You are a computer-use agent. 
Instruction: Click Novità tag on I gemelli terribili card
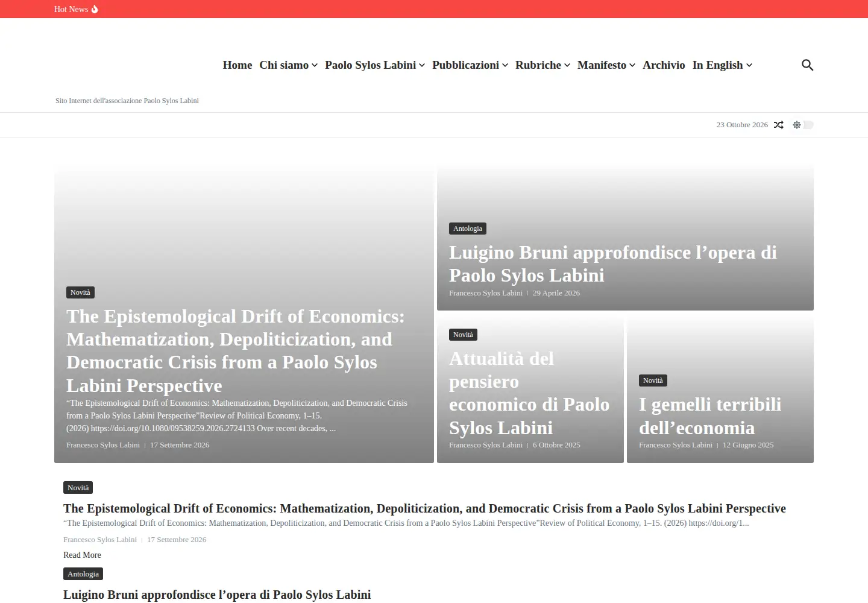pyautogui.click(x=653, y=380)
